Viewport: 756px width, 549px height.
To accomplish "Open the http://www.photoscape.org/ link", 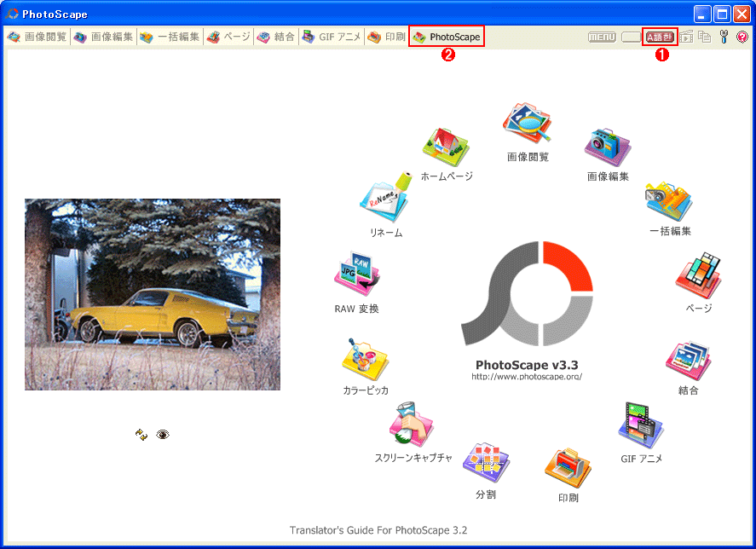I will (x=527, y=377).
